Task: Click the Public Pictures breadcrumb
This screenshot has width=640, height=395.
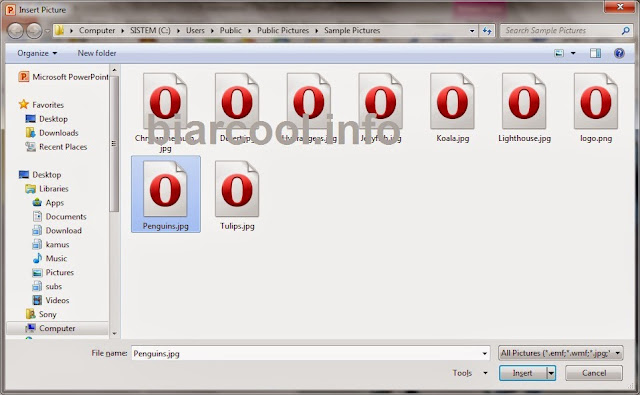Action: [283, 30]
